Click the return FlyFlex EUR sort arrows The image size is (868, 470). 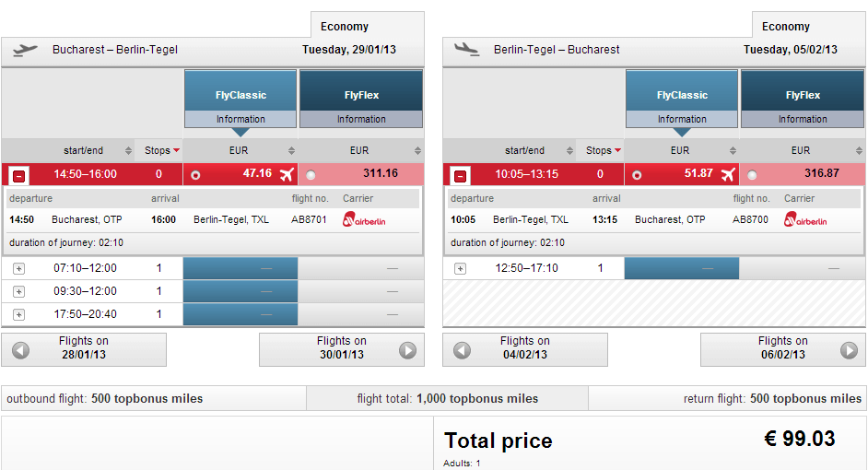click(858, 151)
